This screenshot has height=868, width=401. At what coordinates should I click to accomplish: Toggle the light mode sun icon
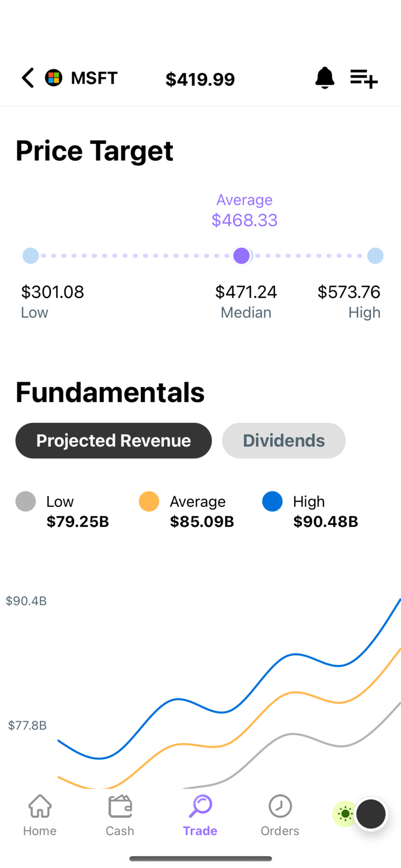pos(345,814)
